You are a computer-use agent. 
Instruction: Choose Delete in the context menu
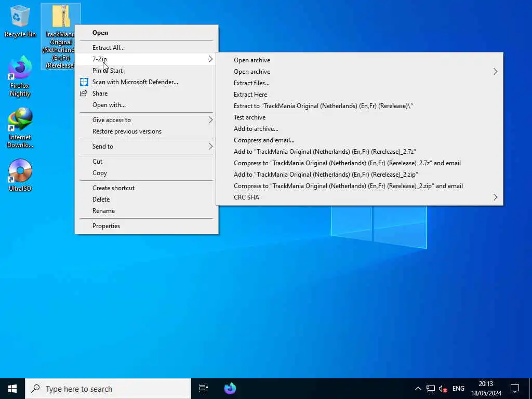click(147, 199)
